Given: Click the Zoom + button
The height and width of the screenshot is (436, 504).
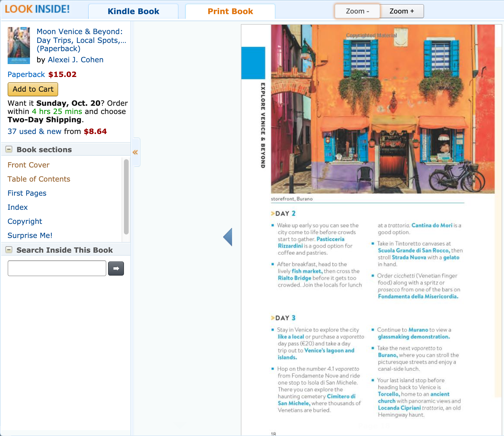Looking at the screenshot, I should [402, 11].
